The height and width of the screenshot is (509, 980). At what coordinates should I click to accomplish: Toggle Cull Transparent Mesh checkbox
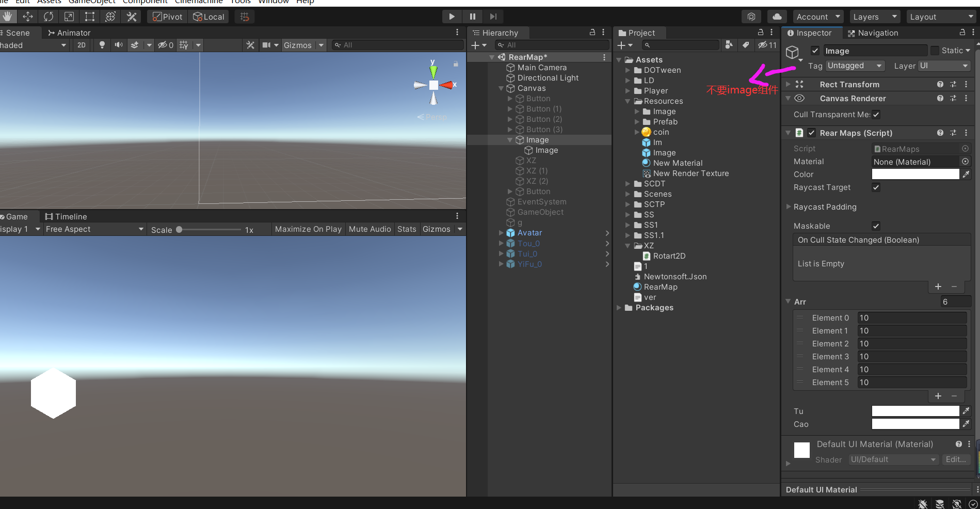876,115
